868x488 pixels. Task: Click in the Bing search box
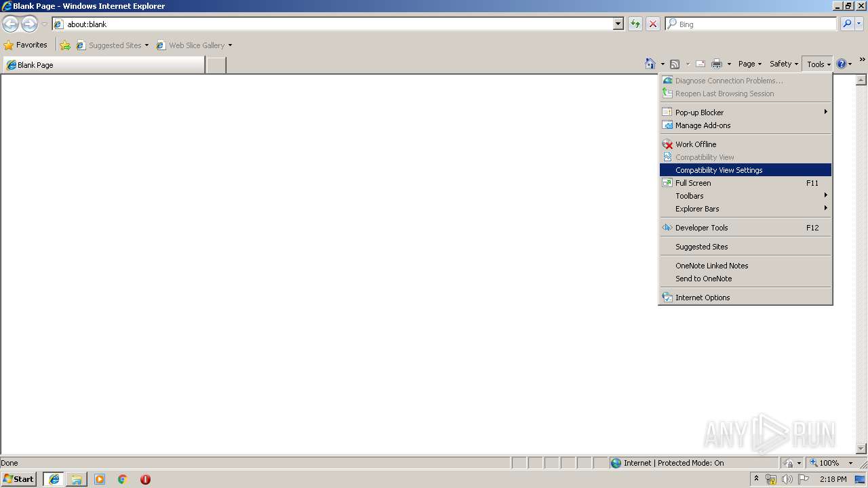pos(751,24)
